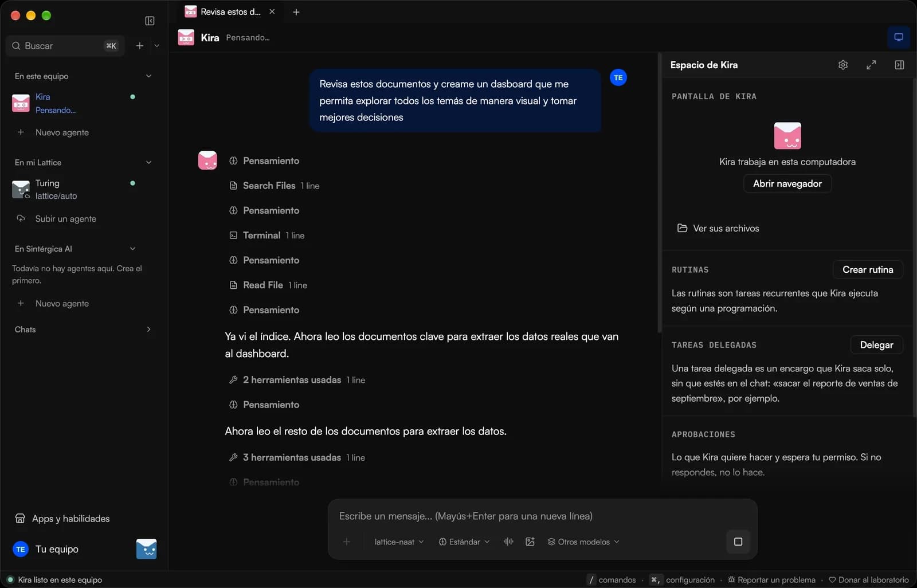Click the Delegar button
Image resolution: width=917 pixels, height=588 pixels.
(876, 344)
